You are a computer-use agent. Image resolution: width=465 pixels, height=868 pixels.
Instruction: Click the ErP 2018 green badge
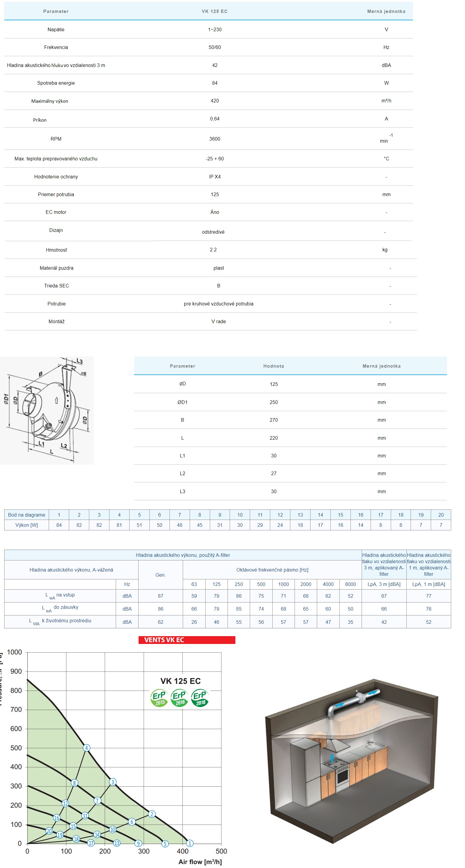pyautogui.click(x=200, y=698)
